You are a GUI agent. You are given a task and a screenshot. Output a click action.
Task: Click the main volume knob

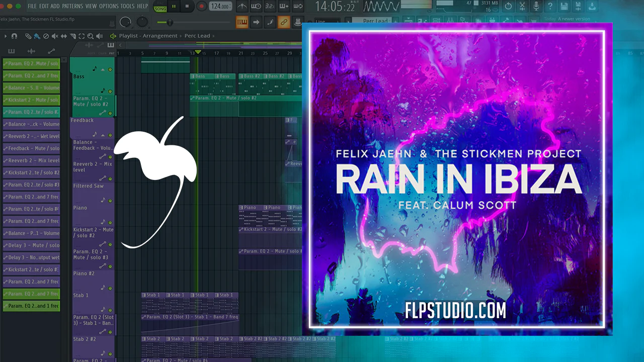126,22
